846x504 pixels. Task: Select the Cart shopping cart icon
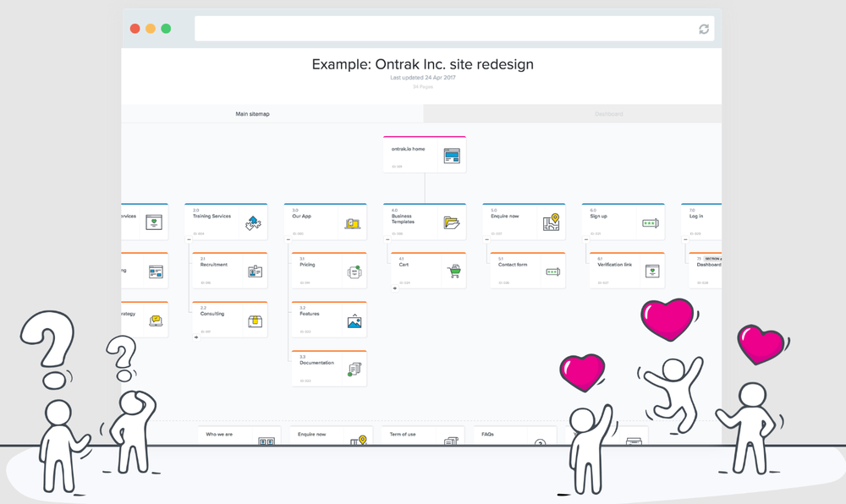click(453, 271)
